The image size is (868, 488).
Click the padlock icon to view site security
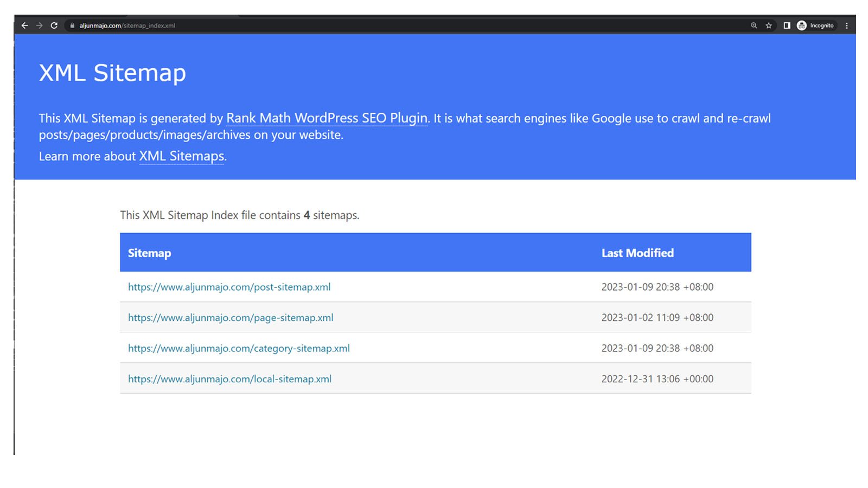72,25
